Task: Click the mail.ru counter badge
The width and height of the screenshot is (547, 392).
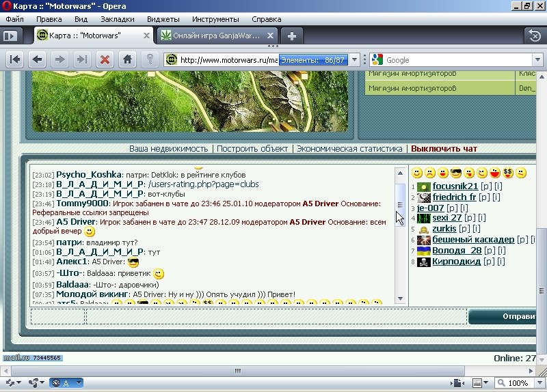Action: click(x=32, y=358)
